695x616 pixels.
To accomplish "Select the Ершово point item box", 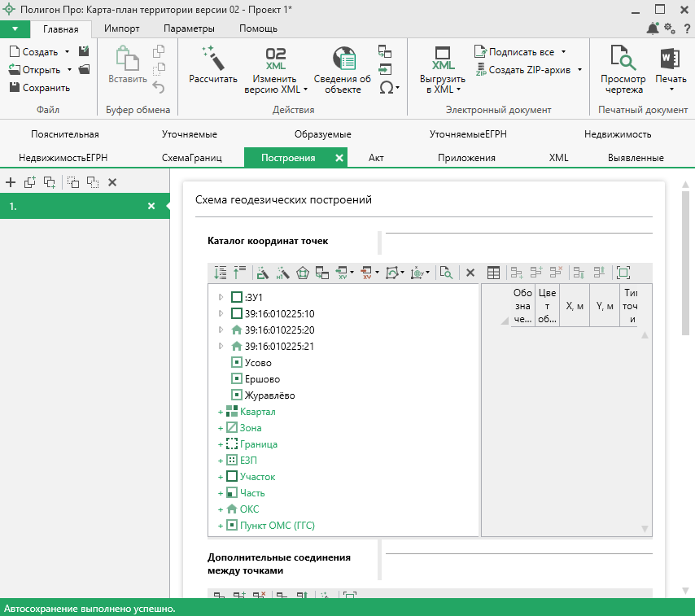I will [237, 379].
